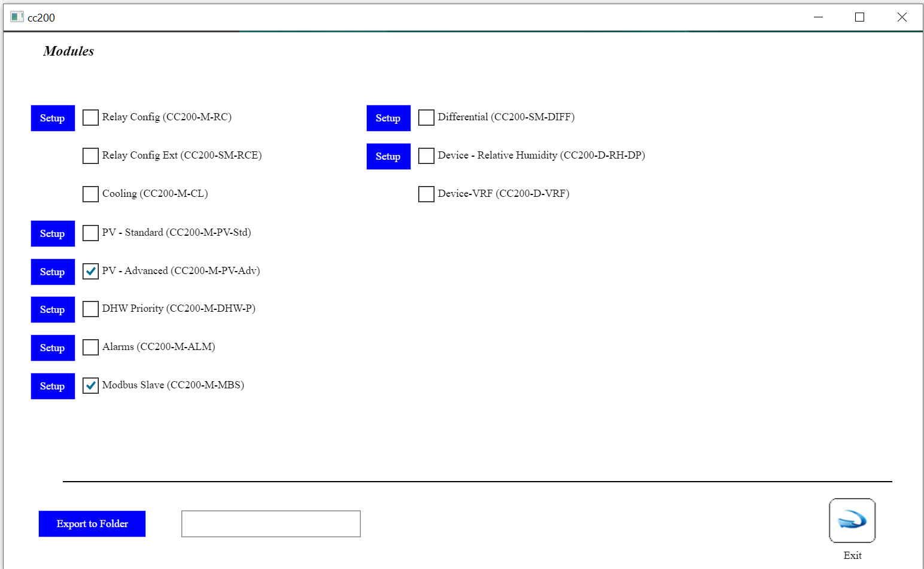Enable Device - Relative Humidity module
924x569 pixels.
point(426,156)
